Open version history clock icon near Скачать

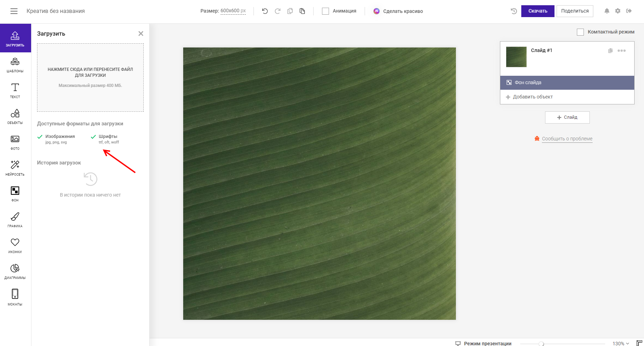[514, 11]
